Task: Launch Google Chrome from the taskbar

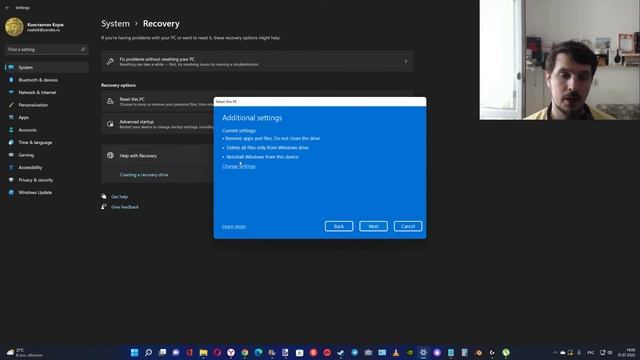Action: (x=244, y=352)
